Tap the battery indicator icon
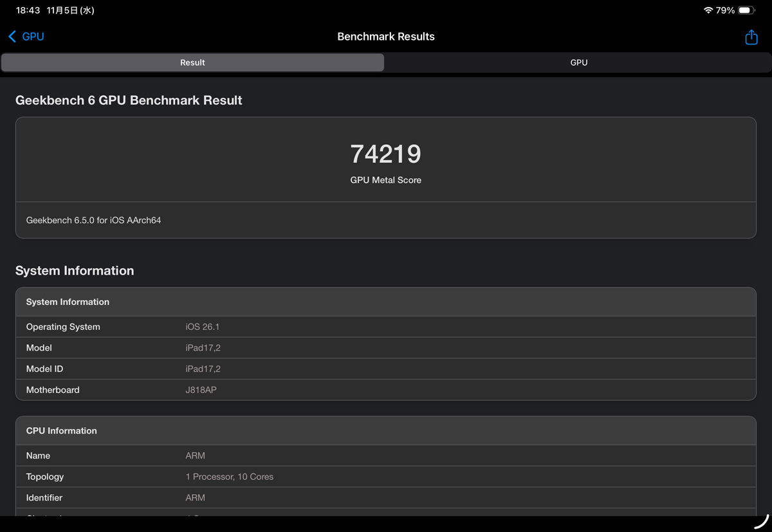This screenshot has height=532, width=772. [746, 10]
